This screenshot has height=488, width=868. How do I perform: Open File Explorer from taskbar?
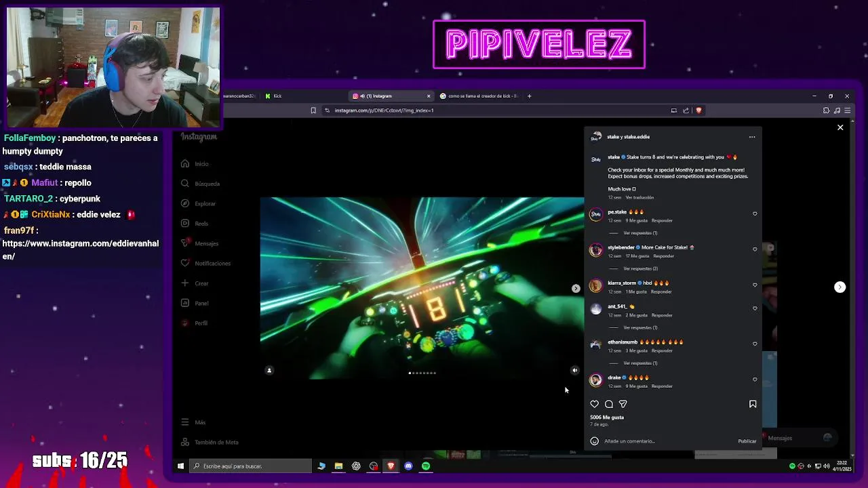click(x=338, y=466)
